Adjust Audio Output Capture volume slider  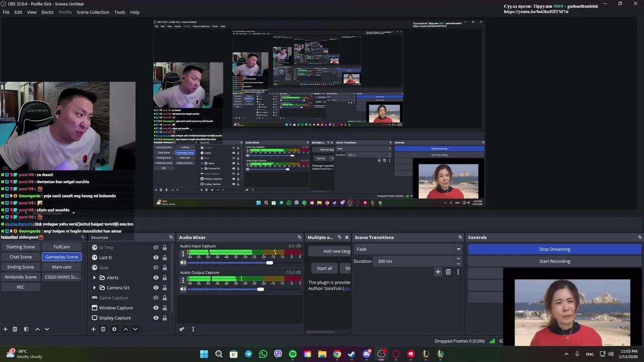click(260, 289)
